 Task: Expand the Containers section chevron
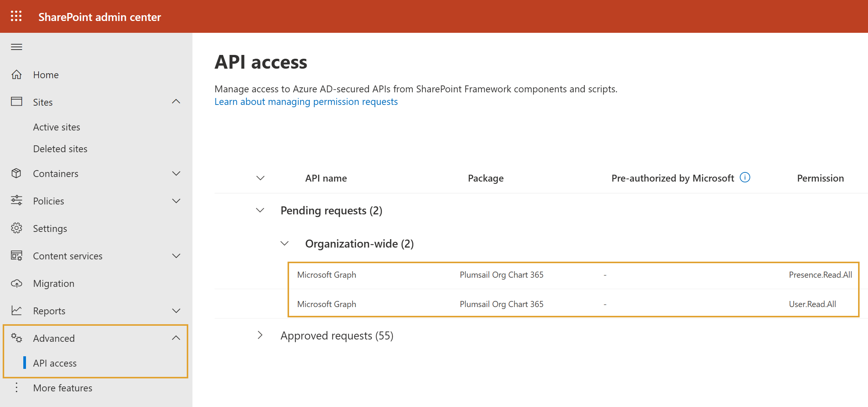coord(176,174)
